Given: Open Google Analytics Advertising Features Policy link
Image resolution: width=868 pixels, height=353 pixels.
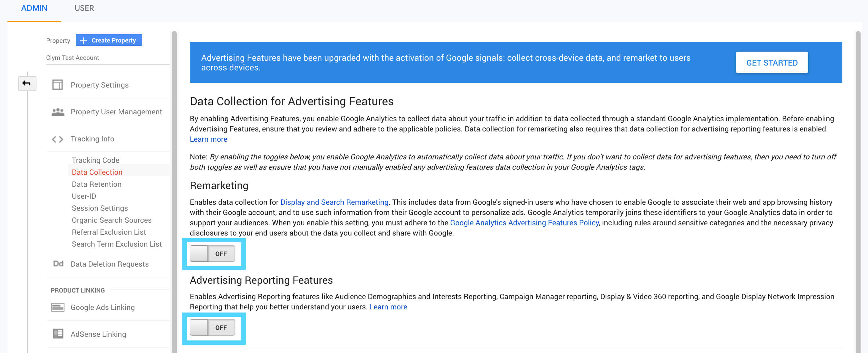Looking at the screenshot, I should (x=524, y=222).
